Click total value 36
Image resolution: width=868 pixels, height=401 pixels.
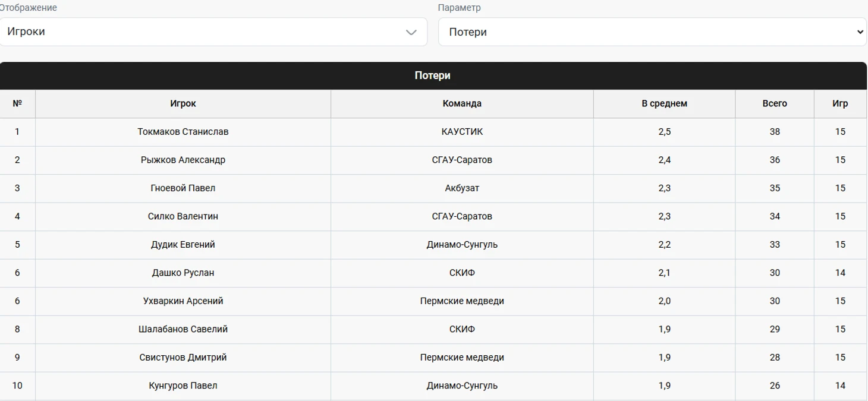775,160
